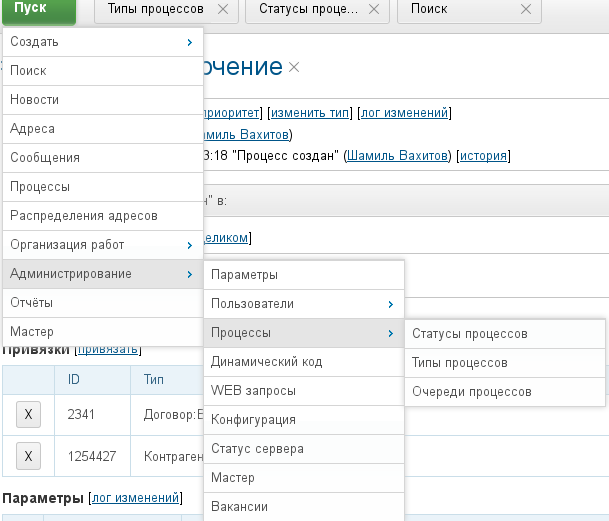The height and width of the screenshot is (521, 609).
Task: Remove binding row with ID 1254427
Action: [x=28, y=456]
